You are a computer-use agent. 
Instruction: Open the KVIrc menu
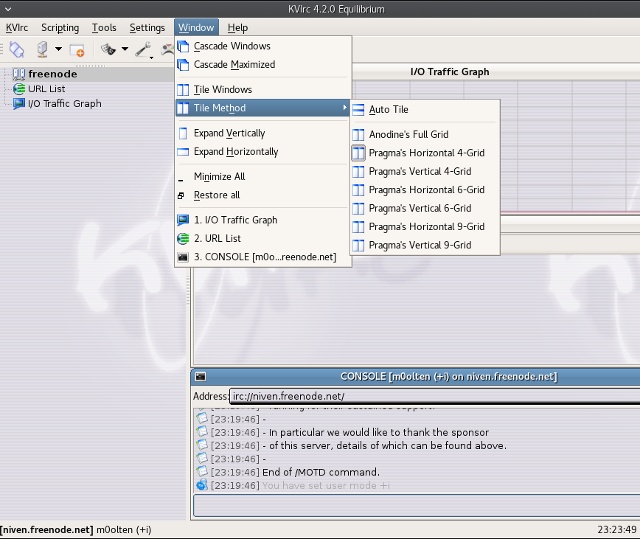[x=17, y=28]
